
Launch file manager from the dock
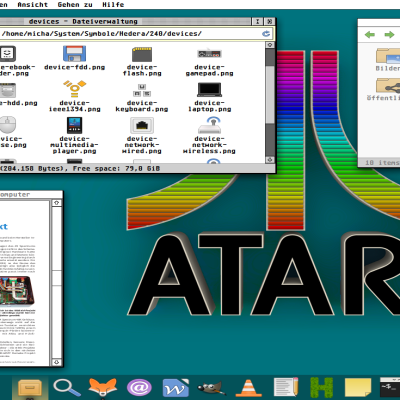point(30,388)
